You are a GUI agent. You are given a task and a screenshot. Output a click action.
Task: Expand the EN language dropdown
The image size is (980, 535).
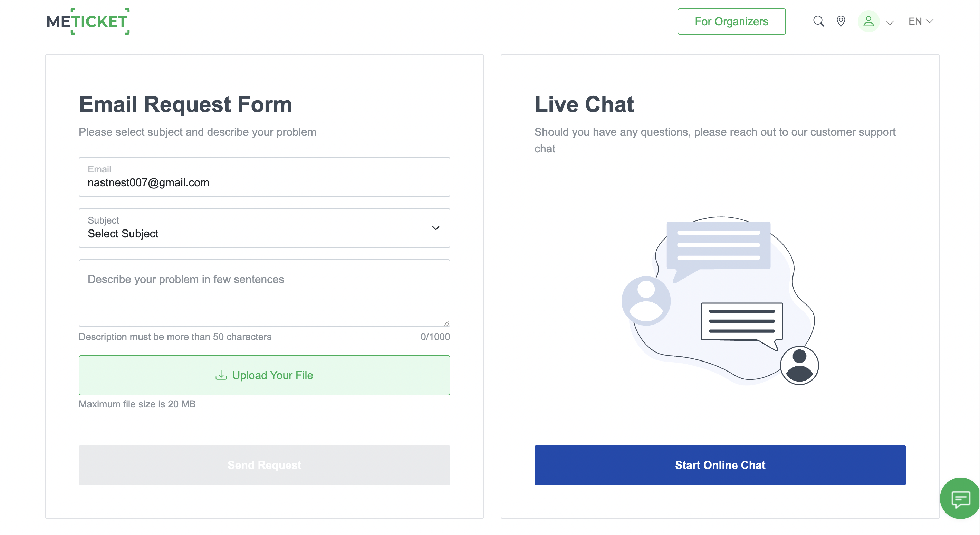(x=920, y=21)
